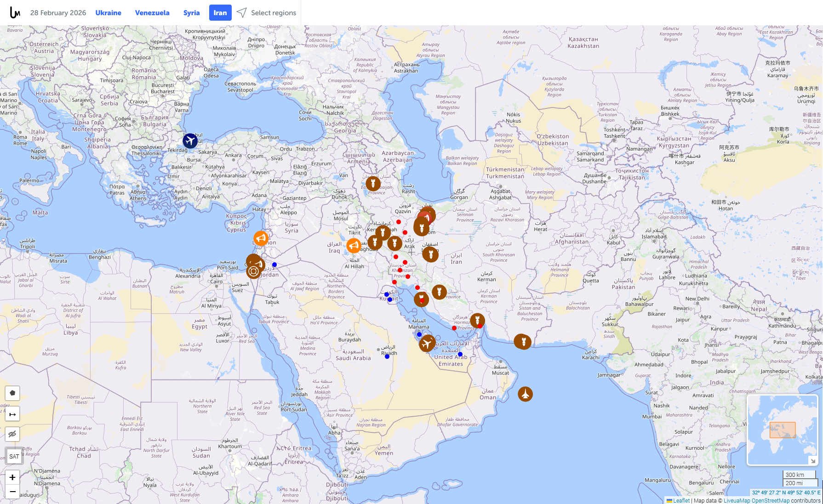This screenshot has width=823, height=504.
Task: Open the date picker showing 28 February 2026
Action: (x=58, y=13)
